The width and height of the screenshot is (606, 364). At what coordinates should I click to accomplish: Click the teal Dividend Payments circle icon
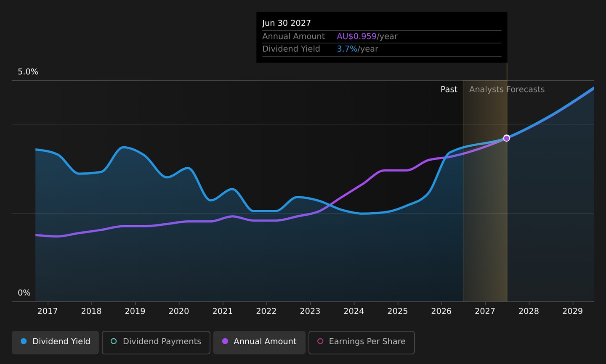[x=114, y=341]
